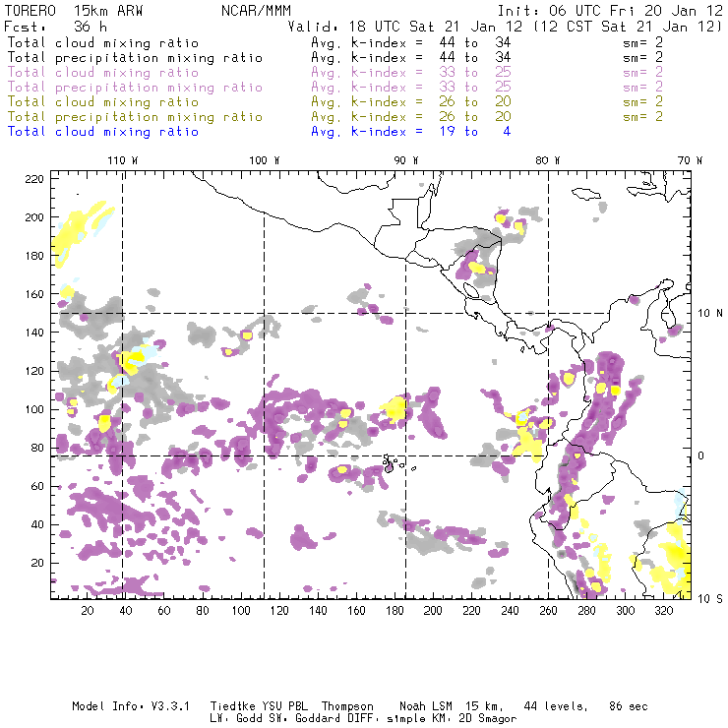Viewport: 728px width, 728px height.
Task: Click the "100 W" longitude label
Action: click(265, 160)
